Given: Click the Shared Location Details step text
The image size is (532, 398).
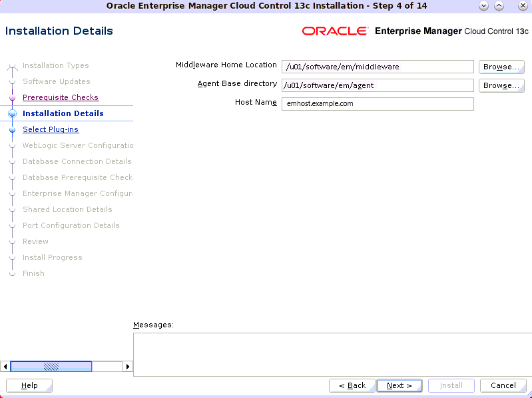Looking at the screenshot, I should 67,209.
